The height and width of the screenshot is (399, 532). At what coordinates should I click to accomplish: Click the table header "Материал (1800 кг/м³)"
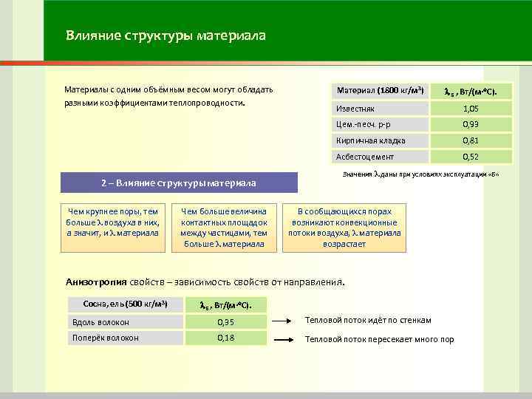(x=380, y=91)
